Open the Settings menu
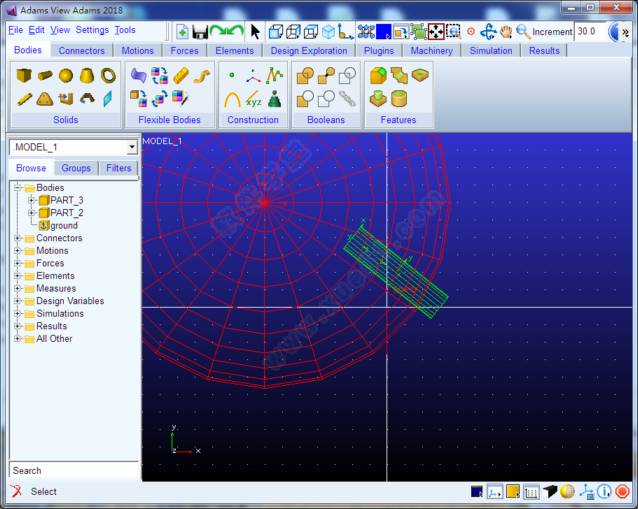 pyautogui.click(x=92, y=30)
